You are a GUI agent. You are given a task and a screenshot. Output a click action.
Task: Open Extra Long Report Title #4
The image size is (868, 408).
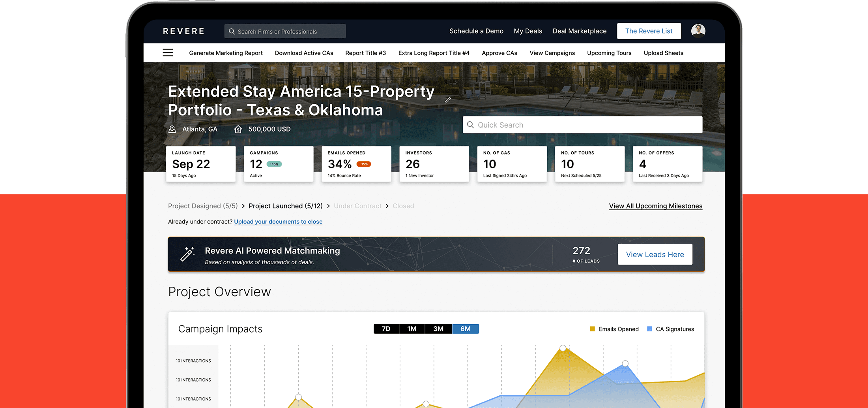pyautogui.click(x=434, y=53)
